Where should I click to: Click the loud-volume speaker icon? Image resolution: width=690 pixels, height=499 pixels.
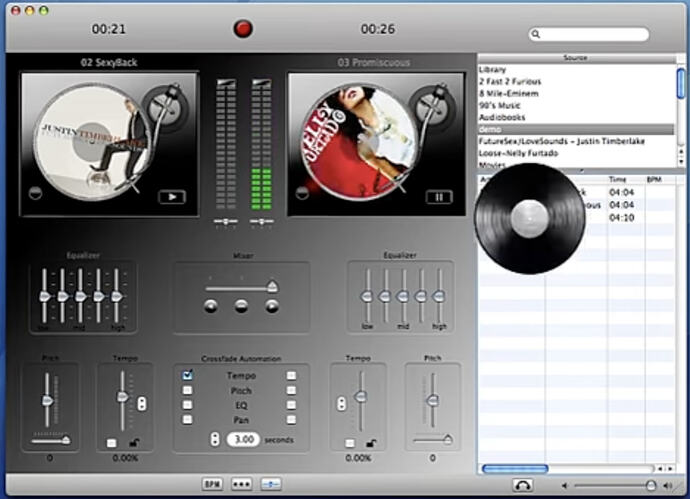pyautogui.click(x=668, y=486)
